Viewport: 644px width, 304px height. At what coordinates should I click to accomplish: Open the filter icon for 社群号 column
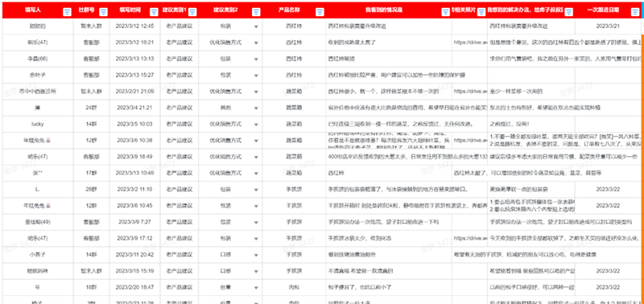pyautogui.click(x=104, y=13)
